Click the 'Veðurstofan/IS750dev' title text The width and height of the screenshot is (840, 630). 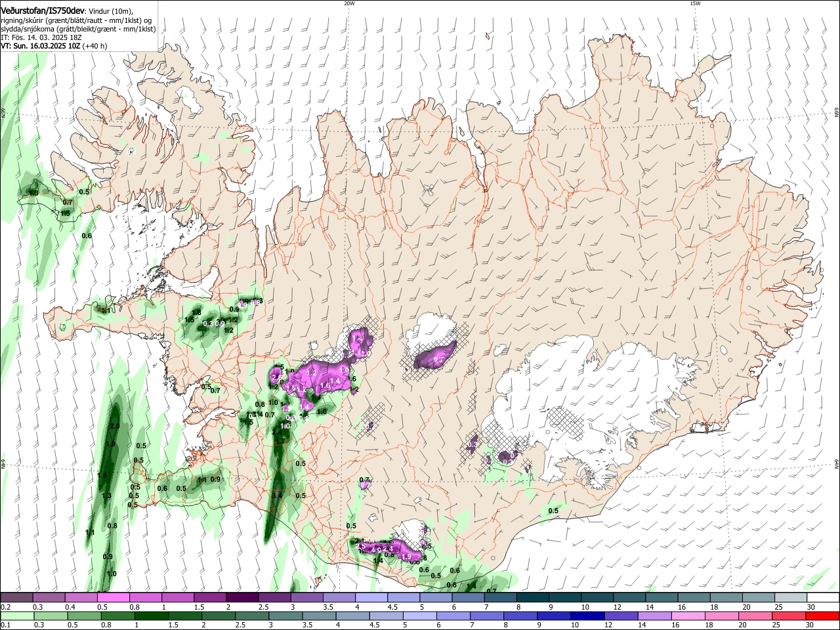click(x=43, y=11)
